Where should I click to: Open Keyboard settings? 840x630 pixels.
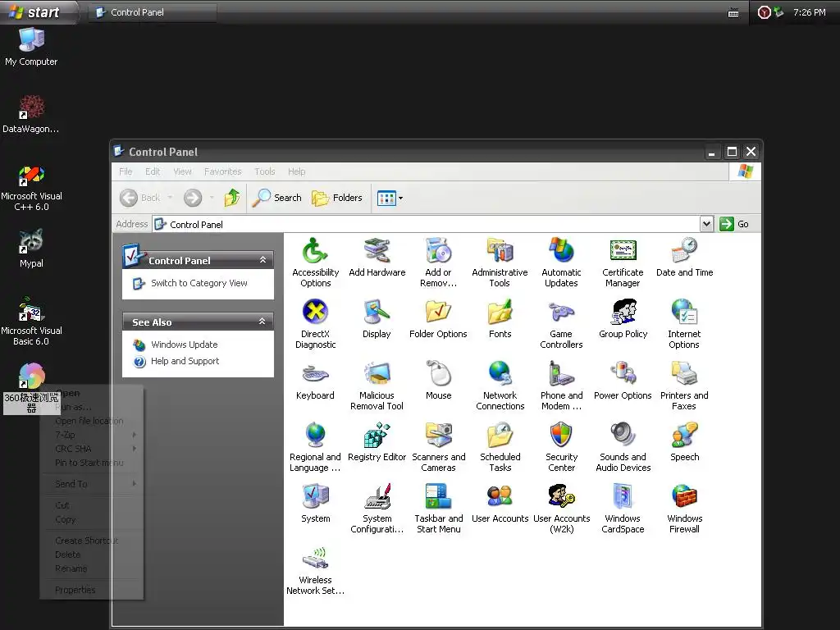(315, 381)
